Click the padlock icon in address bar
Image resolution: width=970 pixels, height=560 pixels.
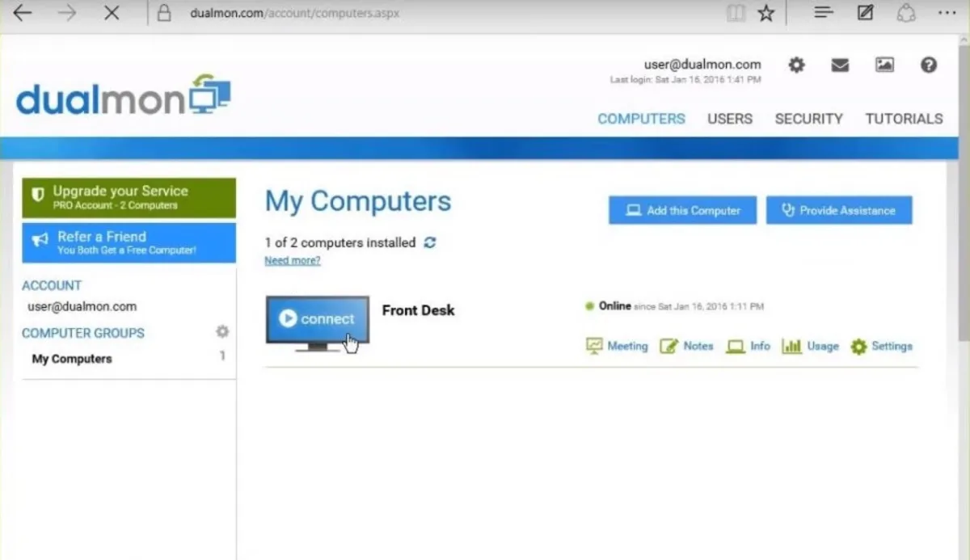pos(165,14)
